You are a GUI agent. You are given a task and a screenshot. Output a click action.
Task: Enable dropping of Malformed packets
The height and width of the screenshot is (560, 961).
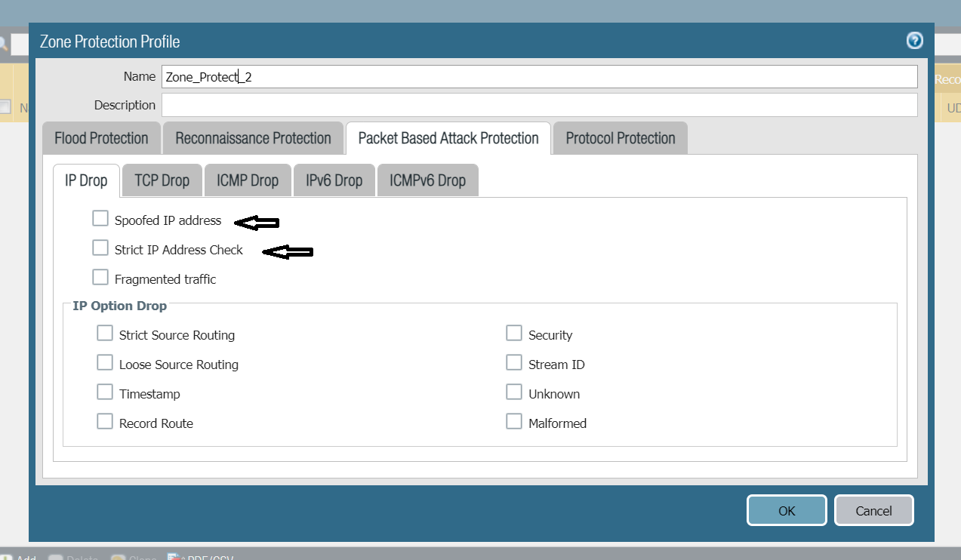514,420
